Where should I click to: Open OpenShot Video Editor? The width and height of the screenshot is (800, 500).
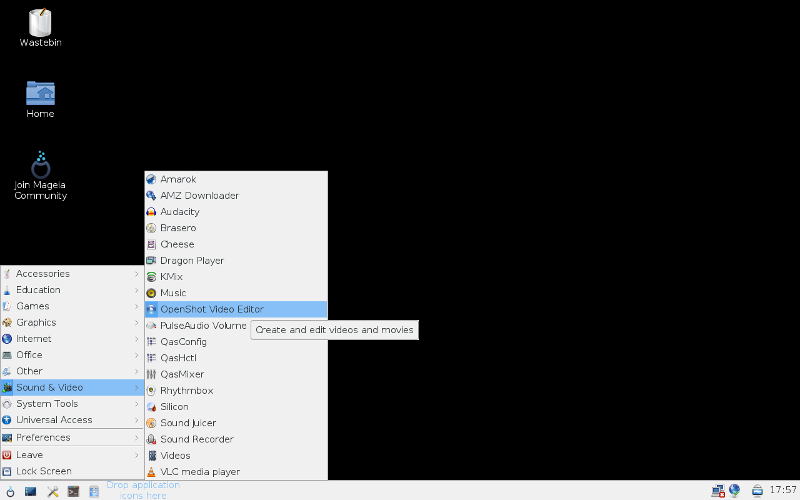point(236,309)
